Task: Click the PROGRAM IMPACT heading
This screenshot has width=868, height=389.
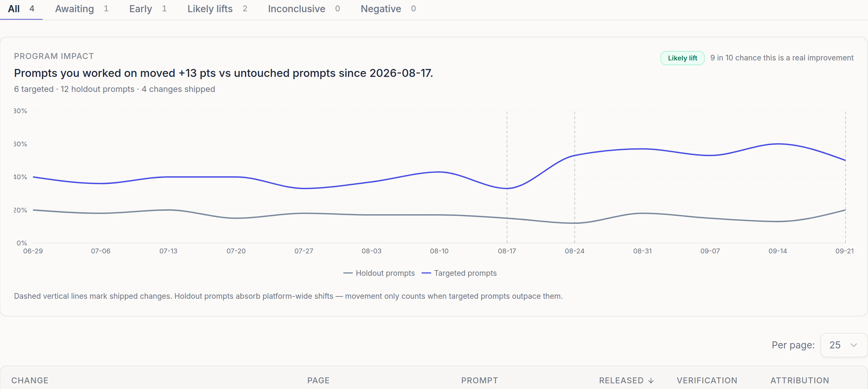Action: tap(54, 56)
